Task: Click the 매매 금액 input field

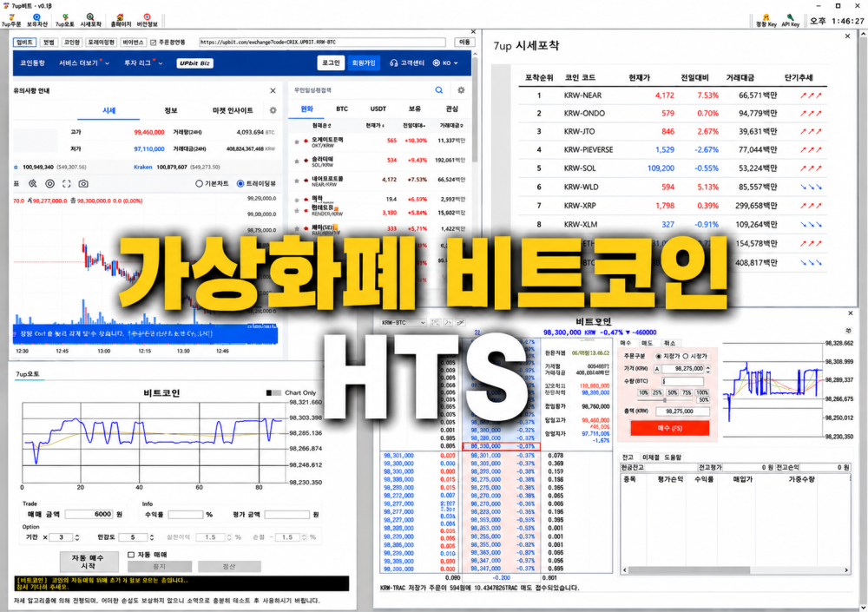Action: click(89, 515)
